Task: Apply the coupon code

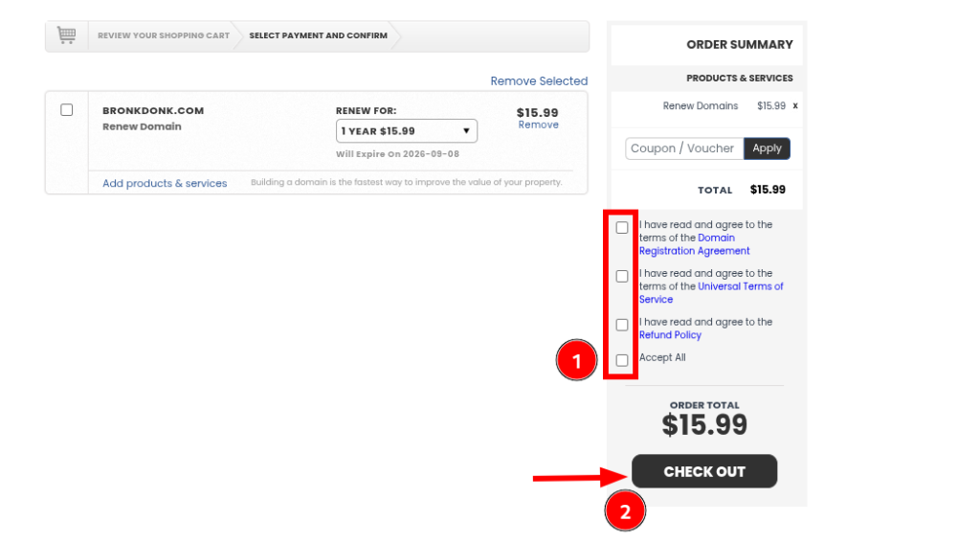Action: pos(767,148)
